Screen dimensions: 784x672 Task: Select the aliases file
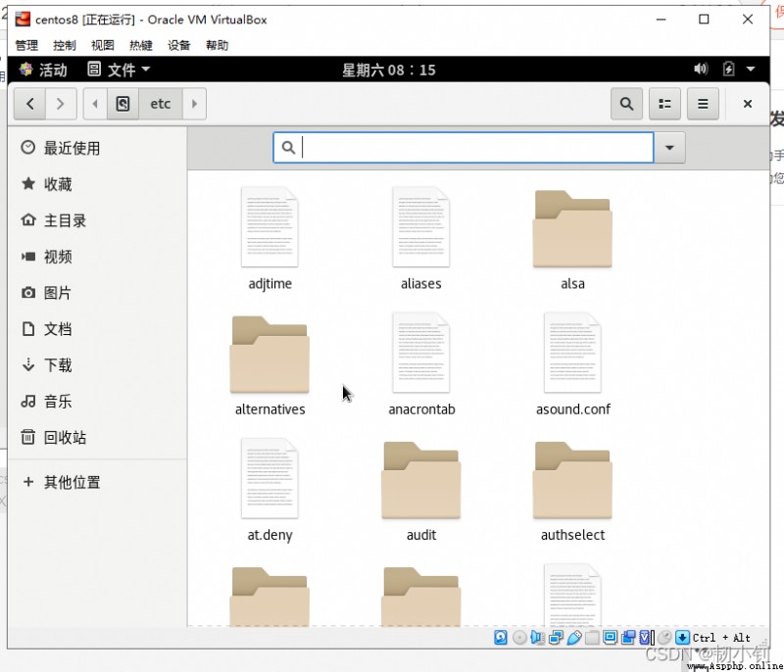(x=421, y=238)
